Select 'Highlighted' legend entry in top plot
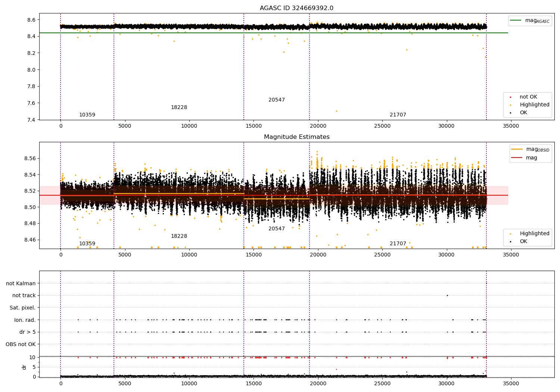The height and width of the screenshot is (392, 560). pyautogui.click(x=534, y=105)
